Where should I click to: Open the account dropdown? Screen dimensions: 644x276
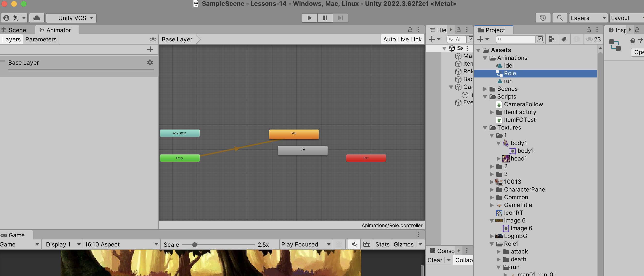pyautogui.click(x=15, y=18)
